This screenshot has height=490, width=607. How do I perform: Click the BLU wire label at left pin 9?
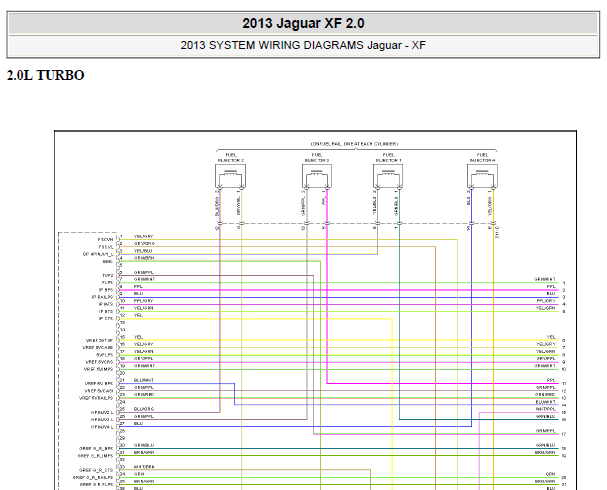[138, 294]
